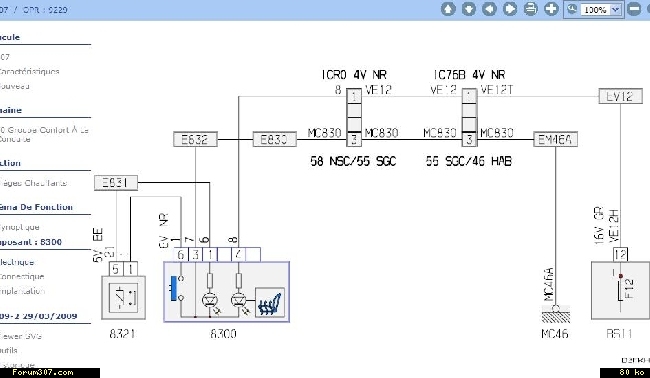Screen dimensions: 650x378
Task: Click the Forum307.com watermark link
Action: (x=43, y=372)
